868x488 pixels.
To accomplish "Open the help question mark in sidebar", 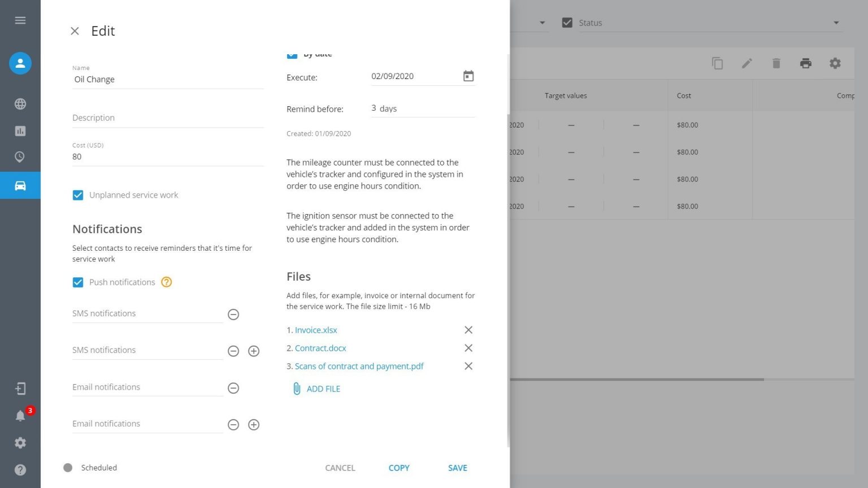I will 20,470.
